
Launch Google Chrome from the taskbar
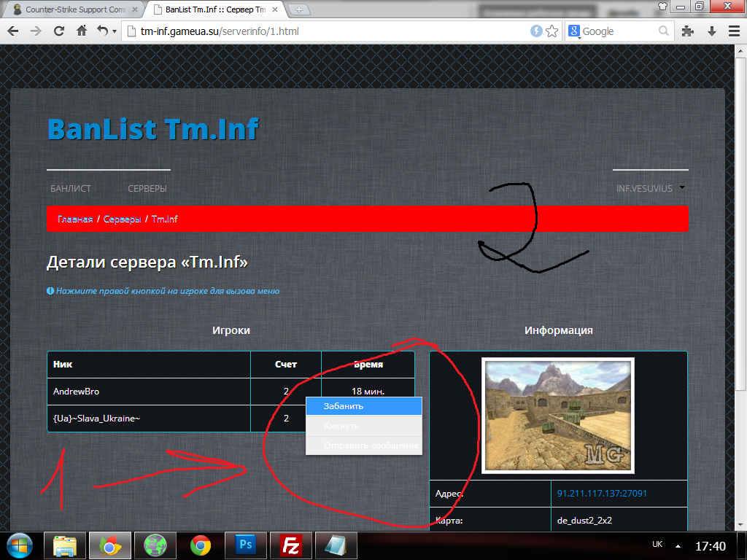201,545
